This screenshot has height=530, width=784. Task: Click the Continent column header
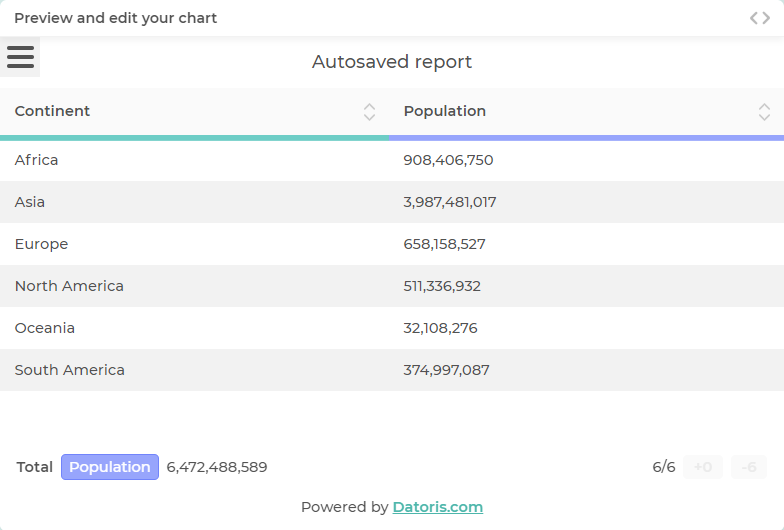[x=53, y=111]
